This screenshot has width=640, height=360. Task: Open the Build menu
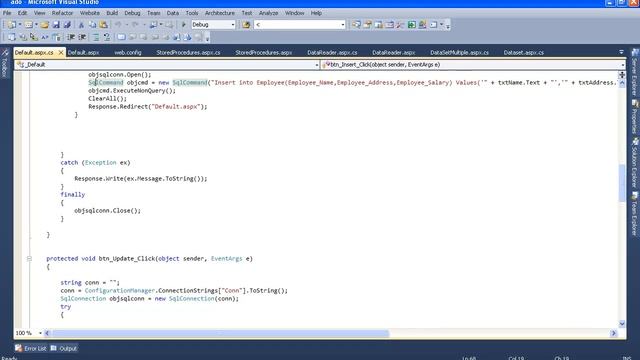coord(112,13)
